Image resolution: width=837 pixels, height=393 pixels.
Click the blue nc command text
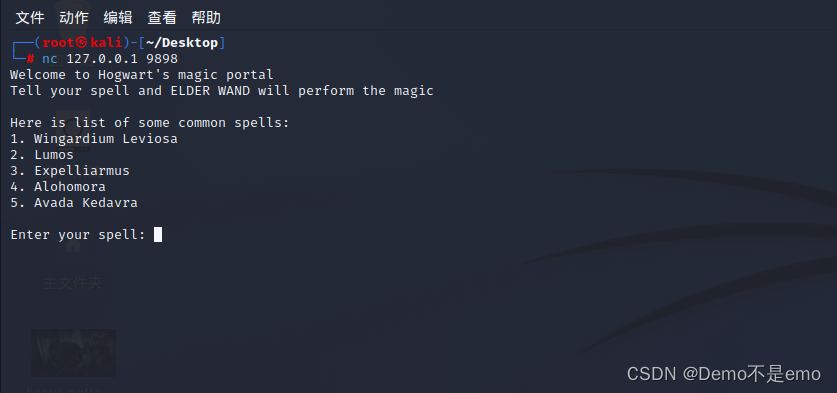pyautogui.click(x=50, y=59)
